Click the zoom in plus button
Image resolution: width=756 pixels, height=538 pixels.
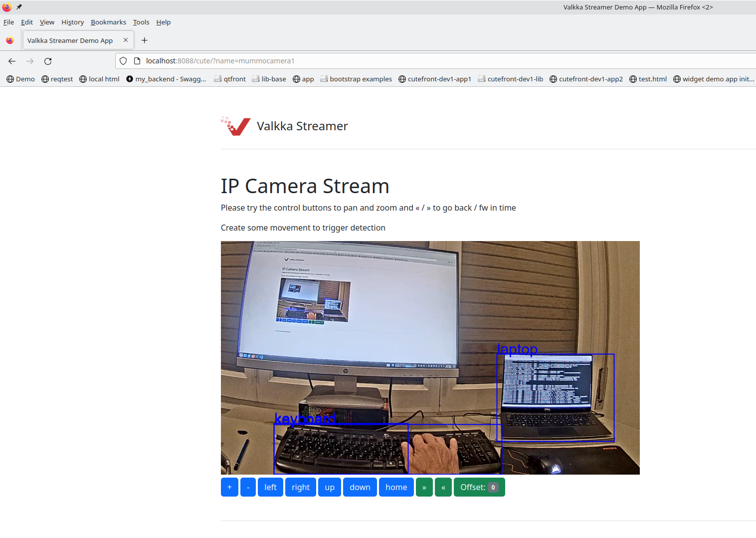tap(229, 487)
